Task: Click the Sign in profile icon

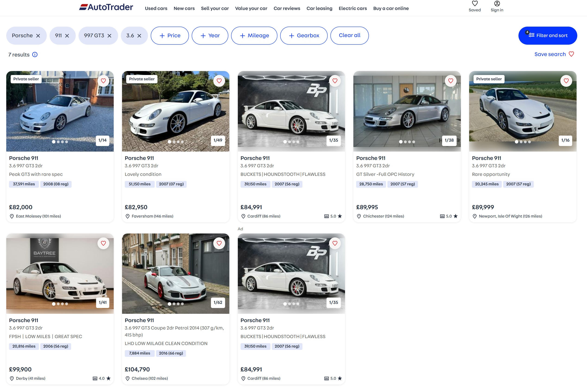Action: pos(497,3)
